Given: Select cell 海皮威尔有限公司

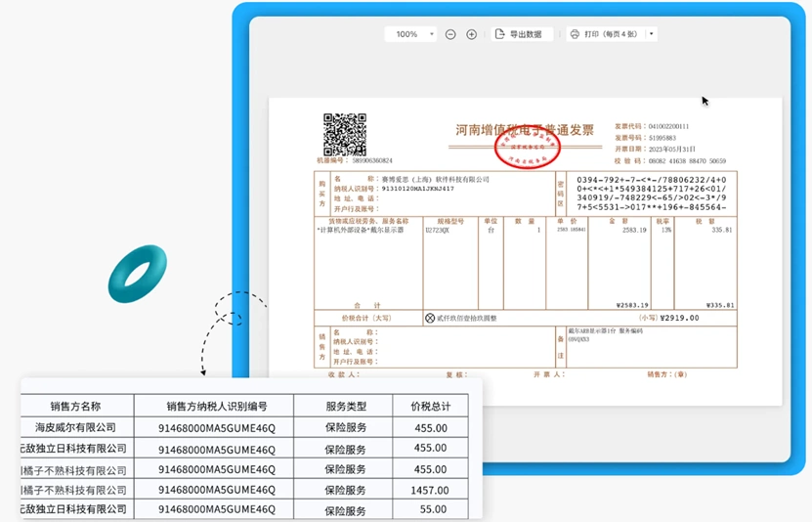Looking at the screenshot, I should click(75, 427).
